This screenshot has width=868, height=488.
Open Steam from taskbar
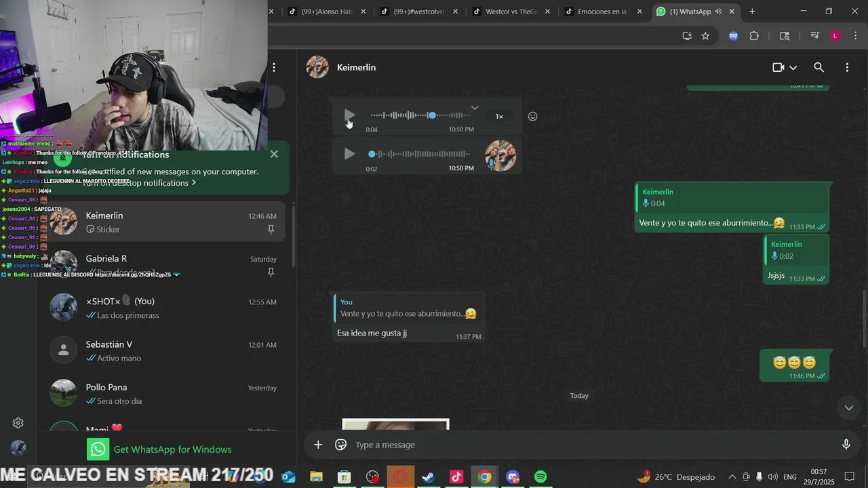click(x=428, y=477)
